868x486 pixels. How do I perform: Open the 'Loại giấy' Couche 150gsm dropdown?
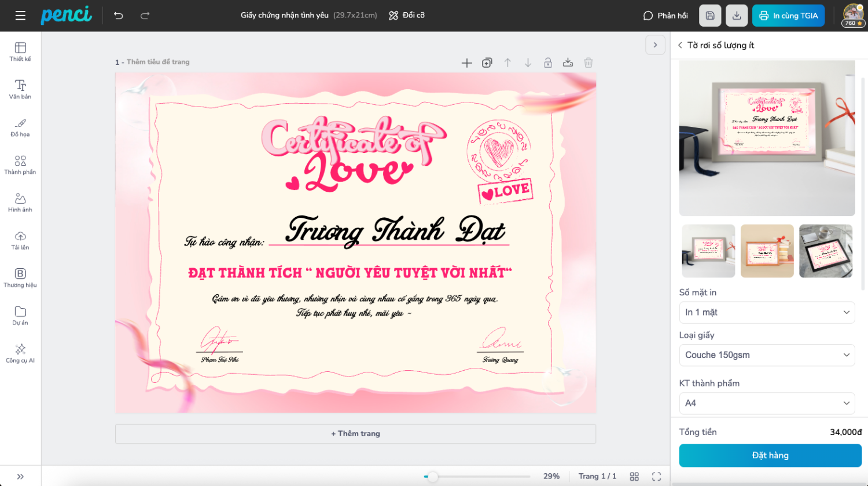(767, 355)
